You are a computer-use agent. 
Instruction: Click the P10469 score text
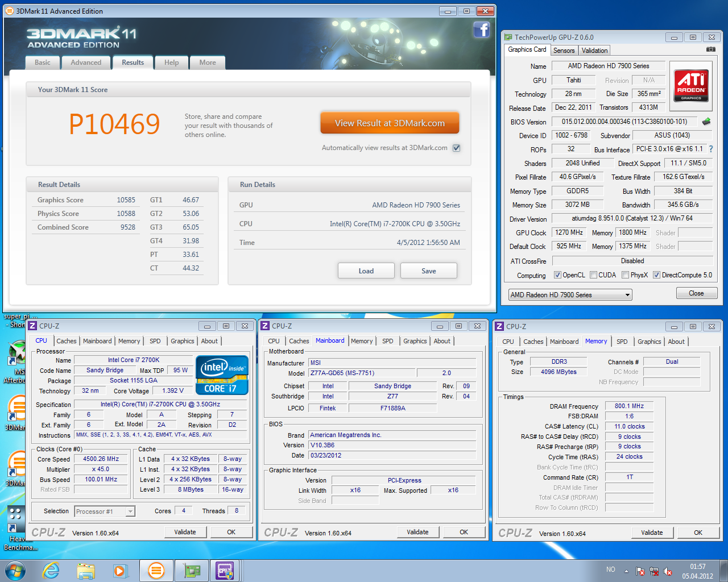[x=114, y=124]
